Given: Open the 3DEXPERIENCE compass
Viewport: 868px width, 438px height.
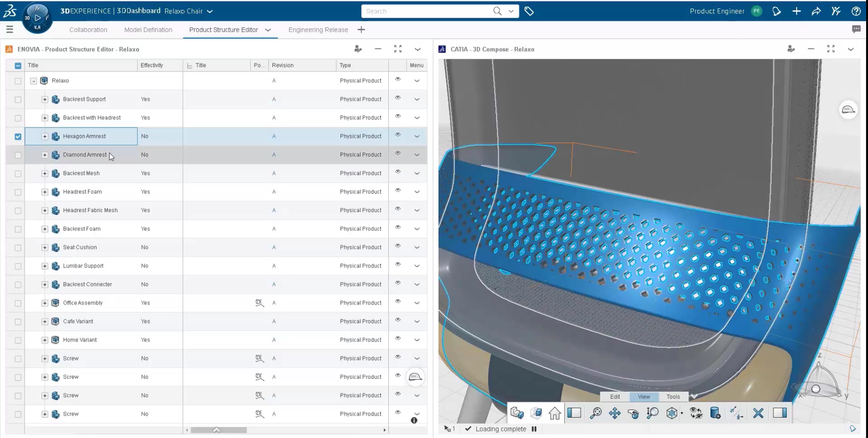Looking at the screenshot, I should pos(37,18).
